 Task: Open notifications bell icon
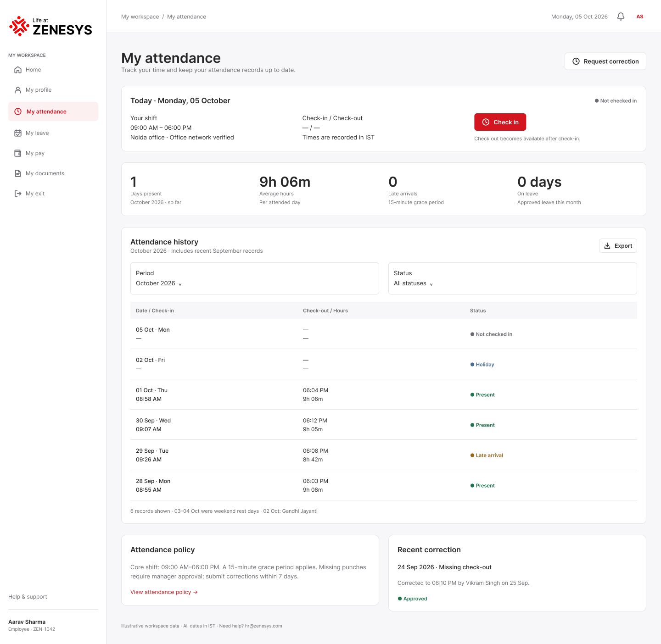(621, 17)
